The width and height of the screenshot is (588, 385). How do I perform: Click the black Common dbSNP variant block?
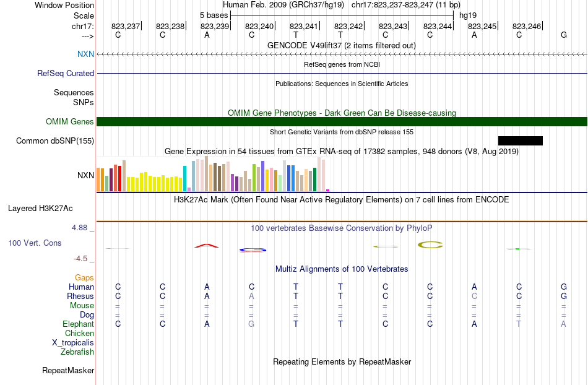point(521,141)
